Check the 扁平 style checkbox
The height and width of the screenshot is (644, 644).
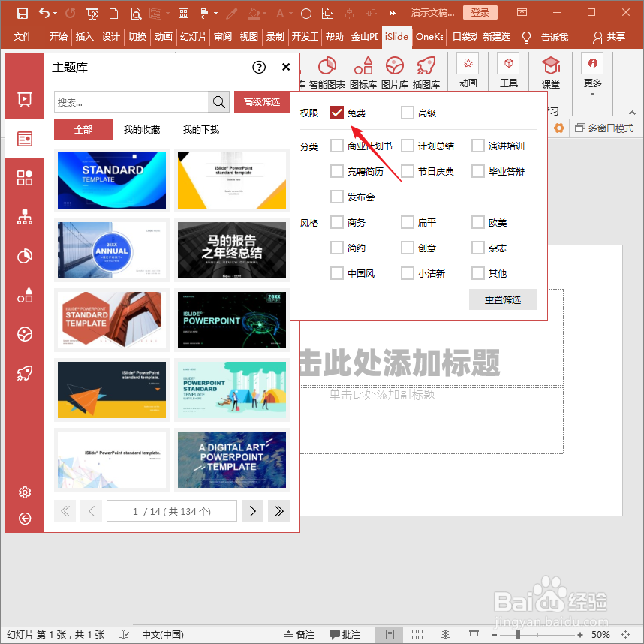pyautogui.click(x=408, y=222)
